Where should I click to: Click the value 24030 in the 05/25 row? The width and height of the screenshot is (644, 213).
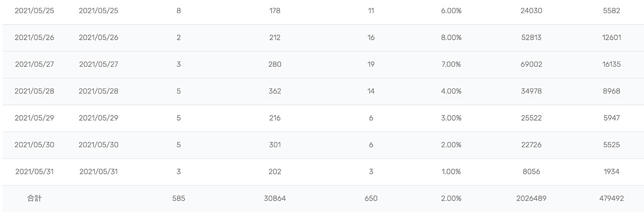531,11
